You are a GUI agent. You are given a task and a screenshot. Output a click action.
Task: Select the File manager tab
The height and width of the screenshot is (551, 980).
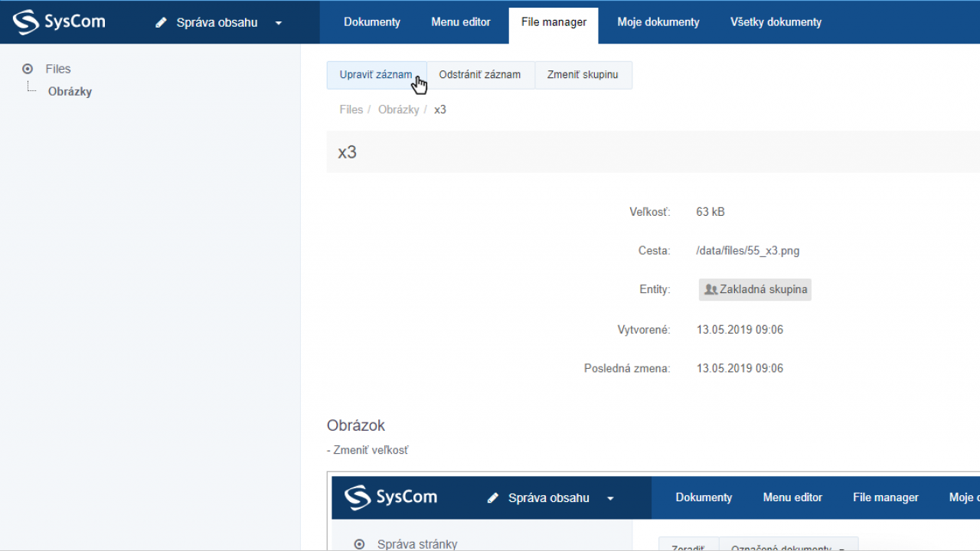(x=554, y=22)
